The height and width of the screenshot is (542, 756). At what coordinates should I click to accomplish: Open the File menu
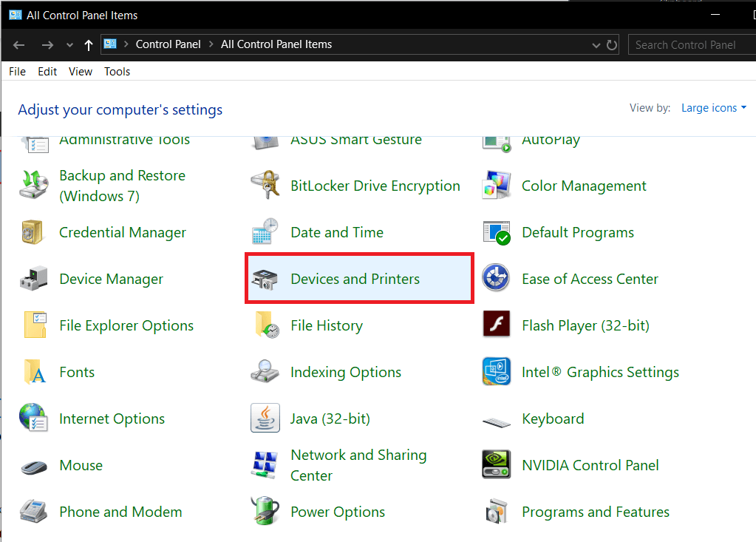coord(17,72)
